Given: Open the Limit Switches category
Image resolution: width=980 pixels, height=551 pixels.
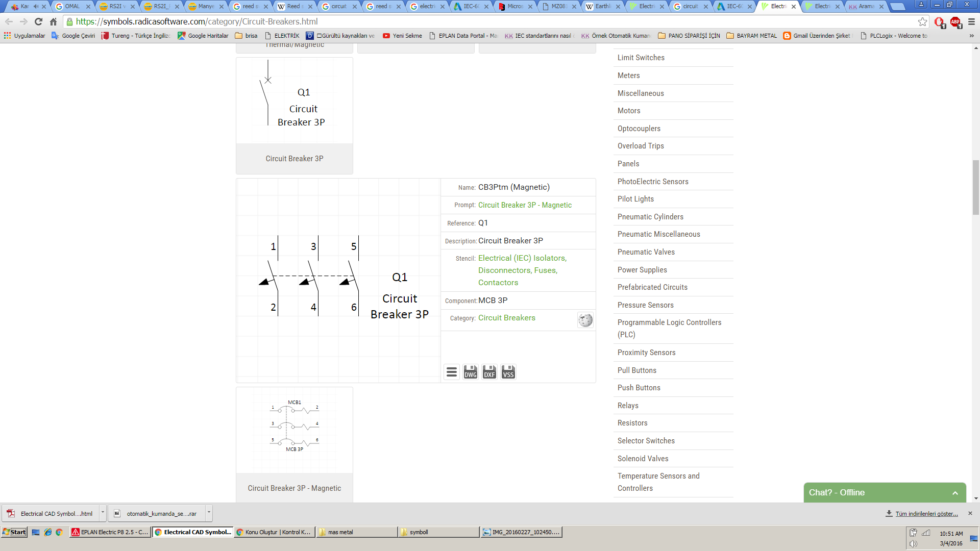Looking at the screenshot, I should pyautogui.click(x=641, y=58).
